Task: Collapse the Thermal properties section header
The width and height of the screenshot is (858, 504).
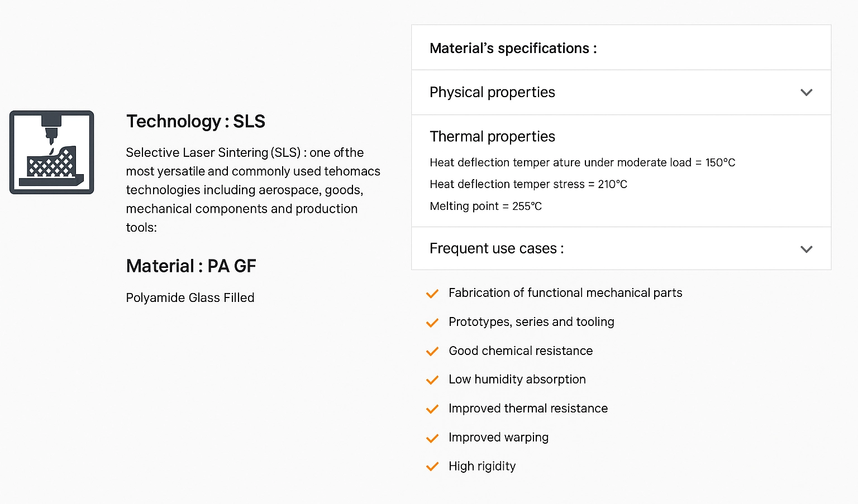Action: 492,137
